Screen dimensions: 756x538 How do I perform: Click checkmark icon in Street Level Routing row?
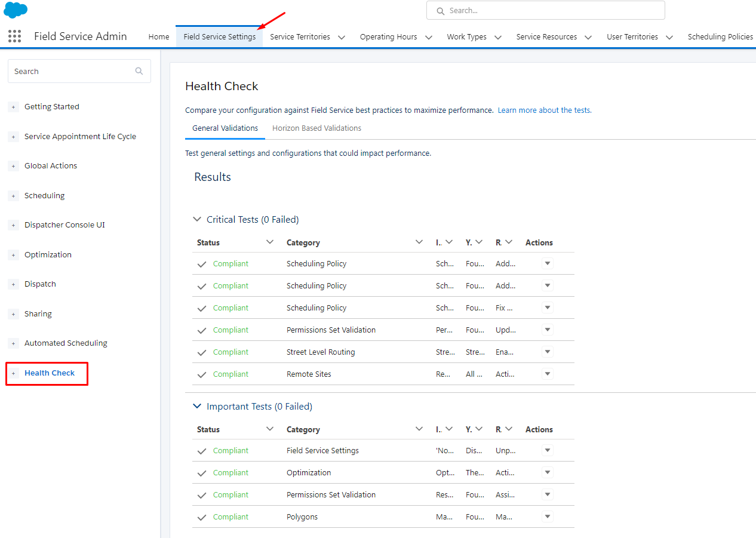point(202,352)
